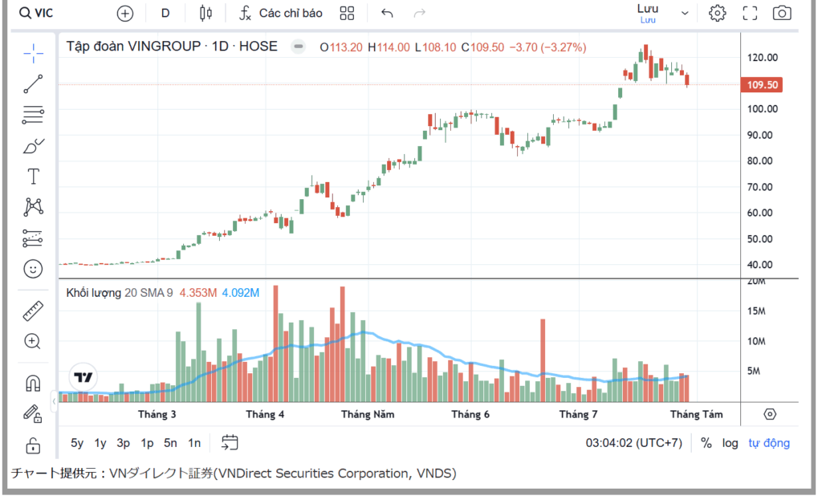
Task: Change the D timeframe interval
Action: [165, 13]
